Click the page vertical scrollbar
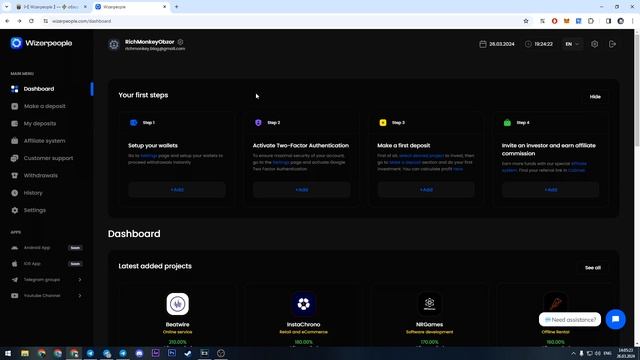This screenshot has width=640, height=360. [637, 90]
